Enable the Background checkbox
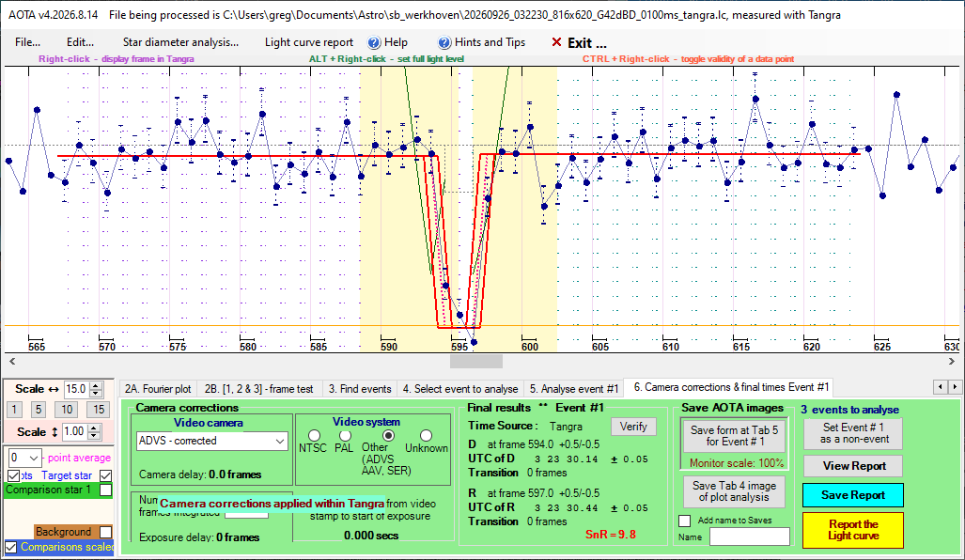The image size is (965, 560). 106,532
